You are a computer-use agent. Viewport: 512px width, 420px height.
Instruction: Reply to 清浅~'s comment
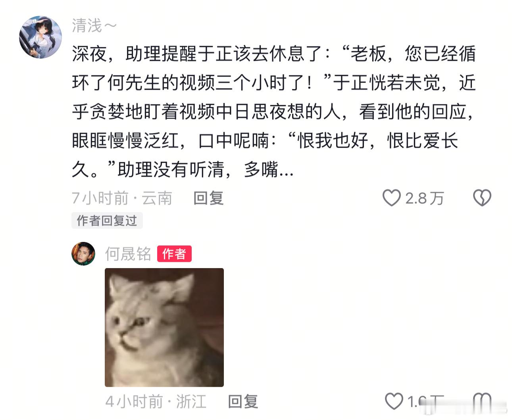[x=209, y=198]
